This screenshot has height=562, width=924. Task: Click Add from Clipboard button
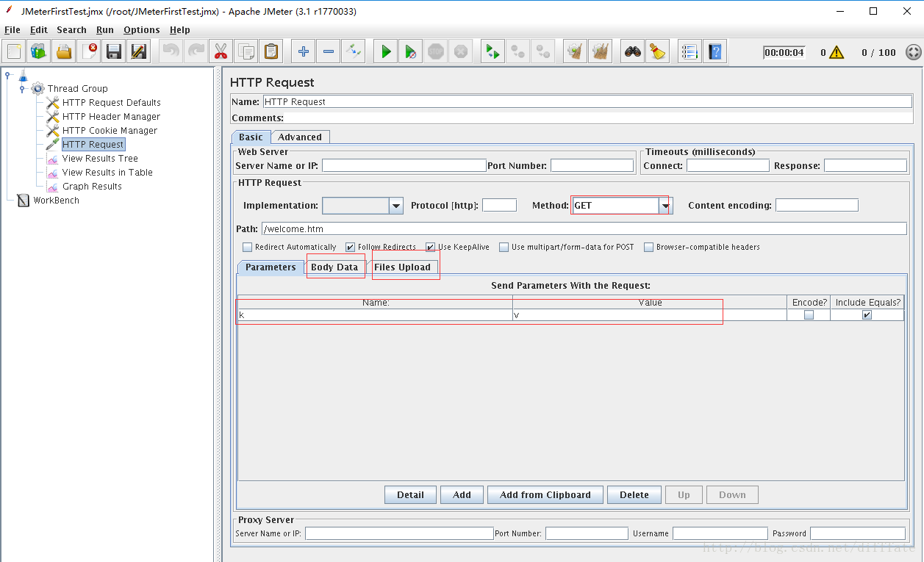(545, 495)
